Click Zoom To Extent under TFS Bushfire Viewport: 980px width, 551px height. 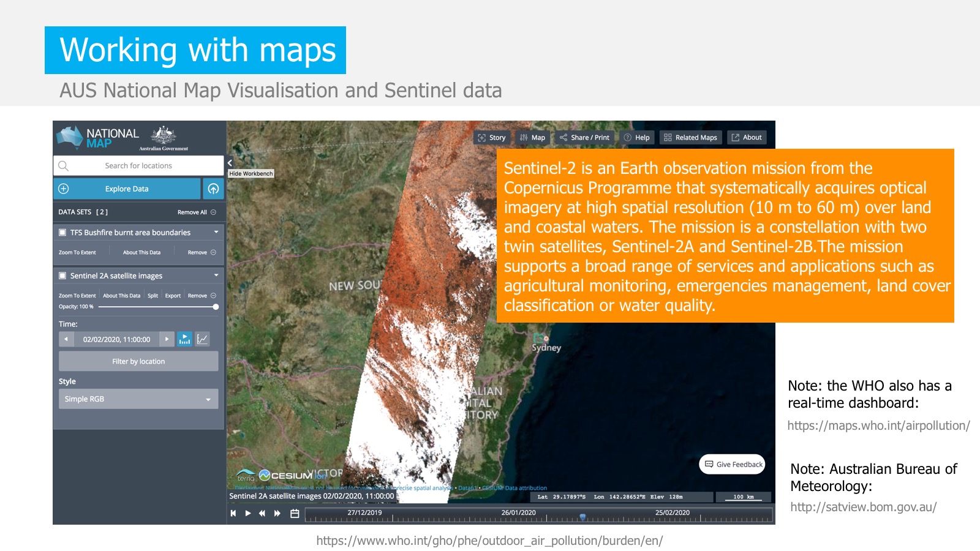[x=77, y=252]
